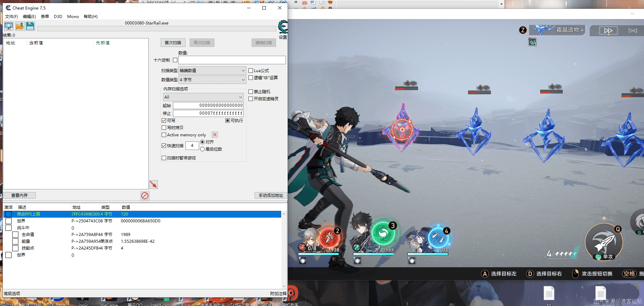Click status icon under character 1989
This screenshot has height=306, width=644.
point(357,260)
